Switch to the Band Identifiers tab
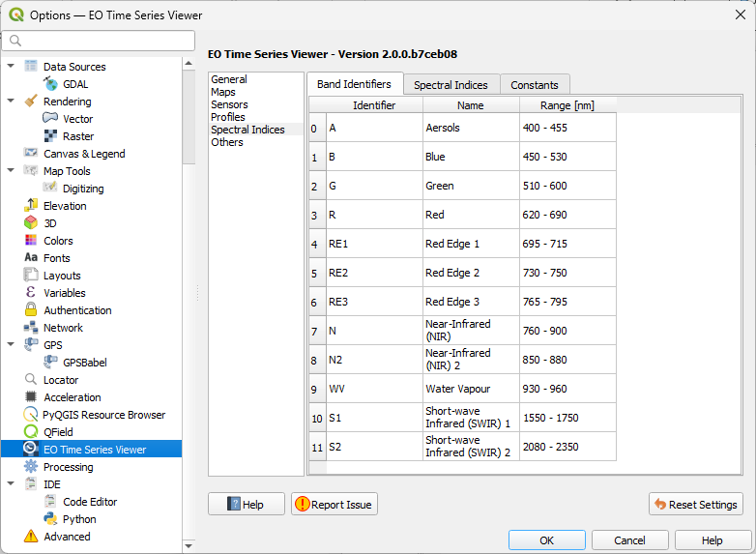Image resolution: width=756 pixels, height=554 pixels. [355, 84]
